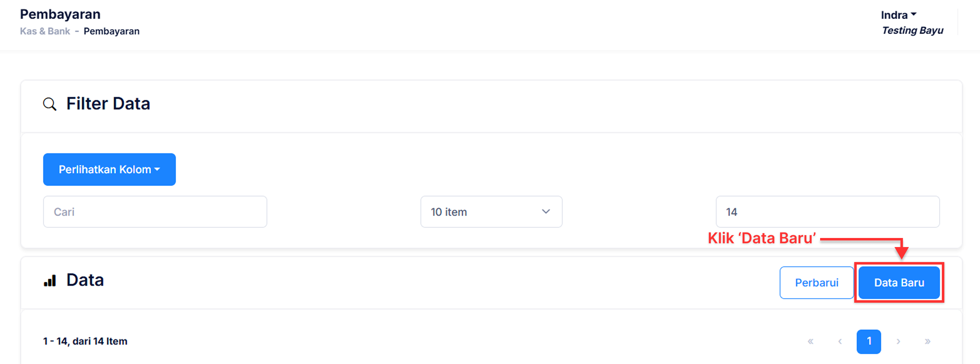The image size is (980, 364).
Task: Go to the first page with double-left arrows
Action: [810, 341]
